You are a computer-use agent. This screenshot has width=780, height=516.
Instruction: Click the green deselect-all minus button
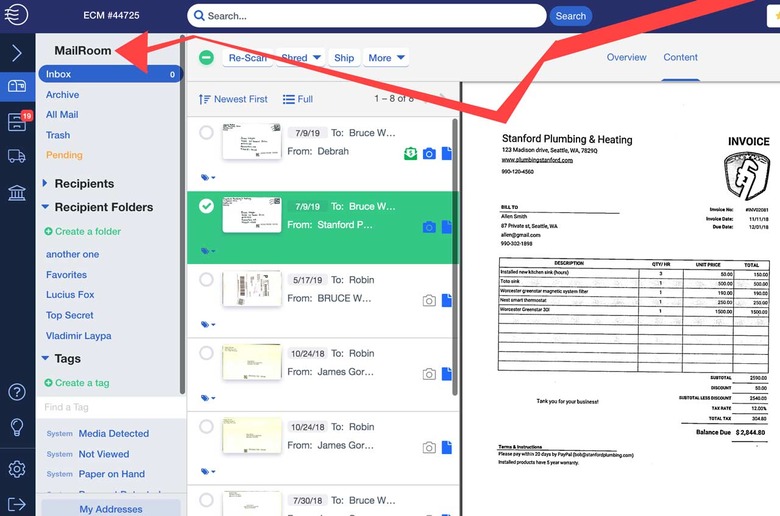206,58
